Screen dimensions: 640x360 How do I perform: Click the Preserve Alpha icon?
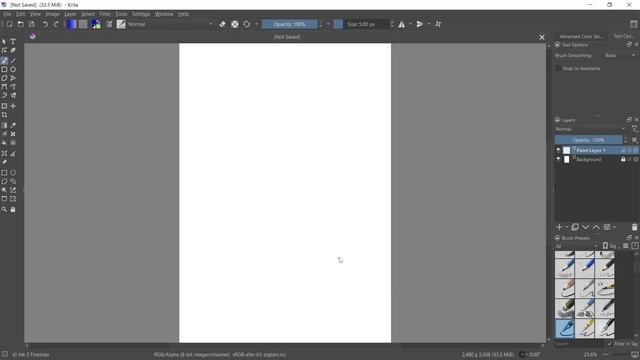[235, 24]
